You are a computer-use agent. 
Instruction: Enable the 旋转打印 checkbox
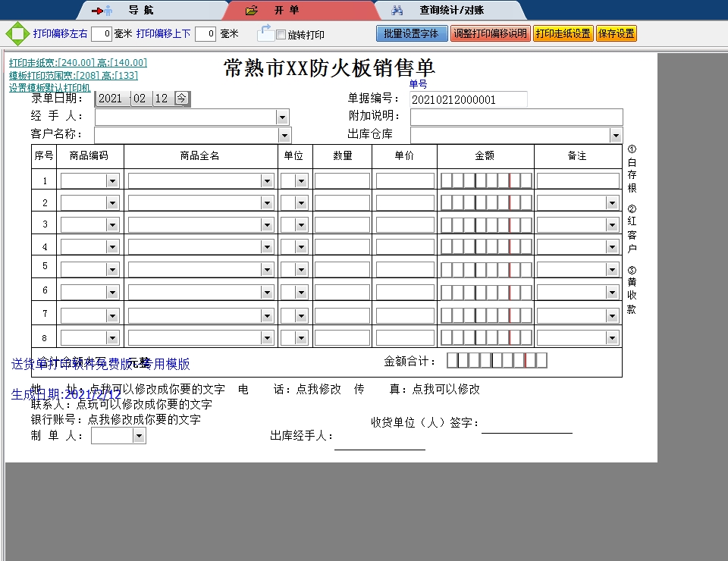tap(281, 35)
